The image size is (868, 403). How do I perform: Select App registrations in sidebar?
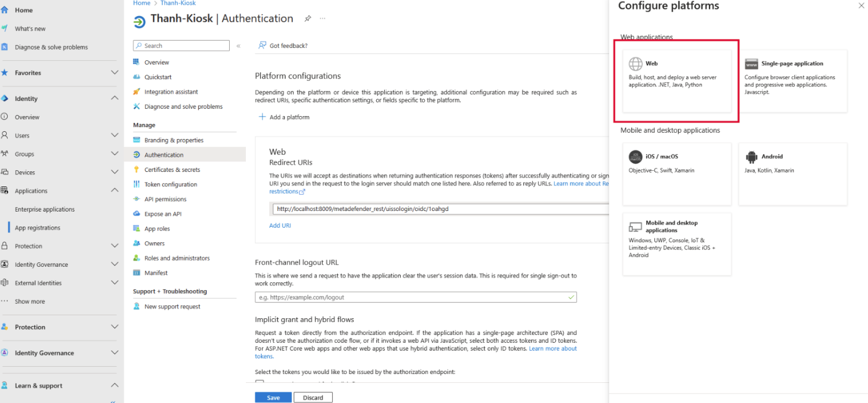(x=37, y=228)
